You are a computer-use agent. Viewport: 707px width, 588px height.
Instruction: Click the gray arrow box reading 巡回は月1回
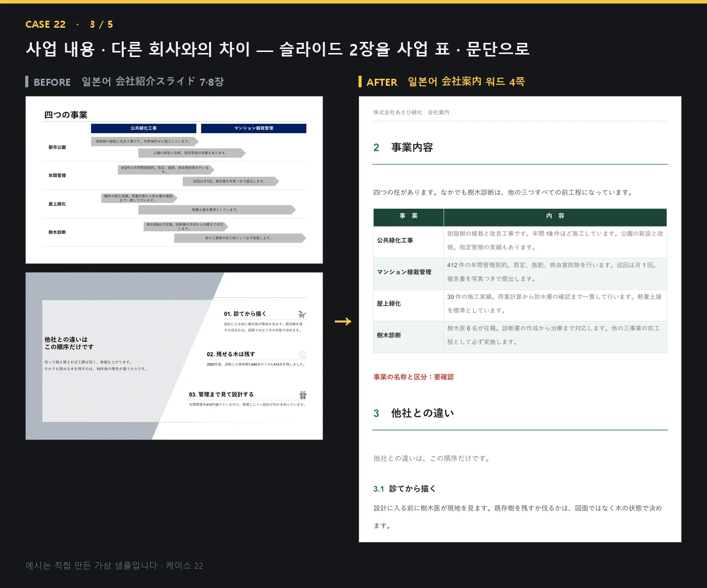pos(231,181)
